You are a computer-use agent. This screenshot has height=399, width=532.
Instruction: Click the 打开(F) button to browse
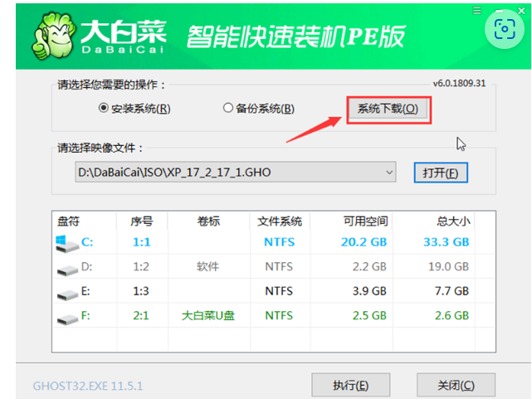tap(441, 173)
